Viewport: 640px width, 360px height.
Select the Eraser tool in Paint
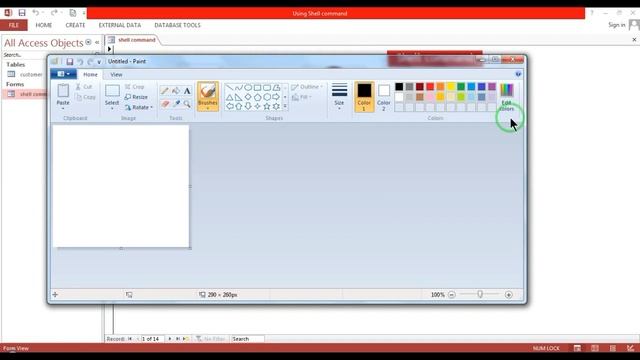164,104
